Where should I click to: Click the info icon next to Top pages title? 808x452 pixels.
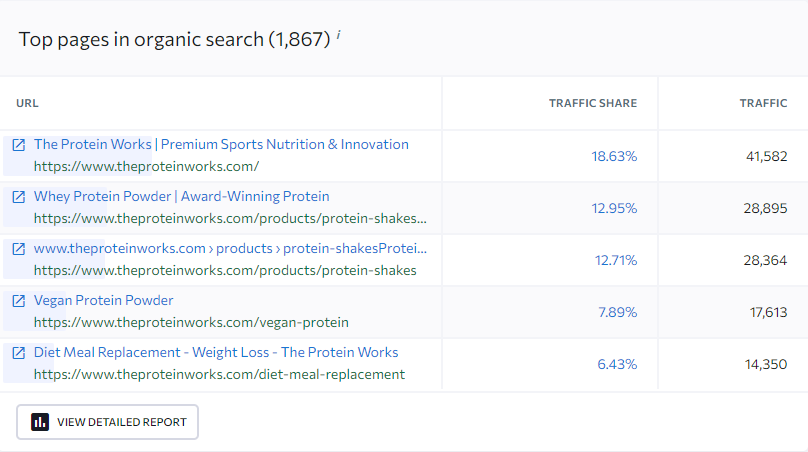click(339, 36)
